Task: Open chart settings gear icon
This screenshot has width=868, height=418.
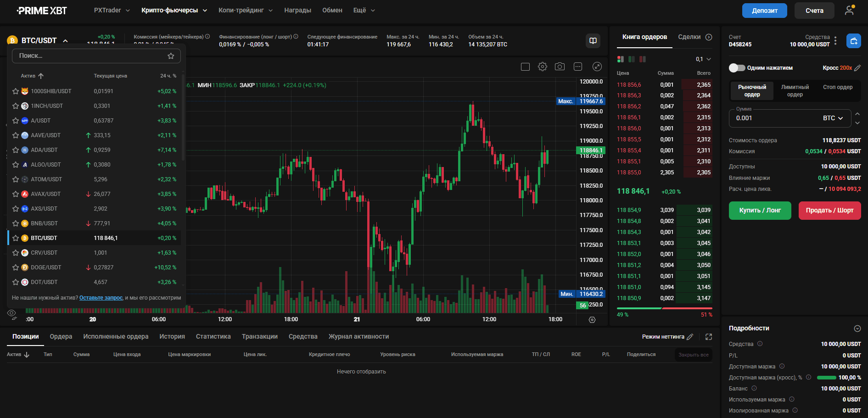Action: pyautogui.click(x=542, y=67)
